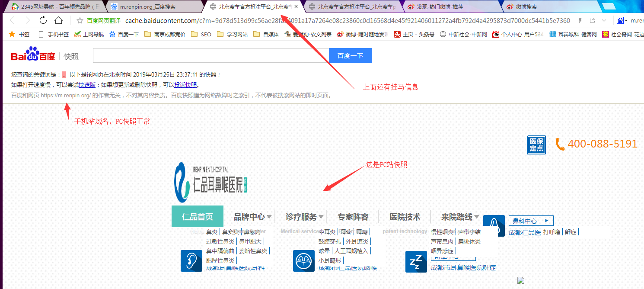Open the 诊疗服务 nav menu
Viewport: 644px width, 289px height.
(x=301, y=217)
